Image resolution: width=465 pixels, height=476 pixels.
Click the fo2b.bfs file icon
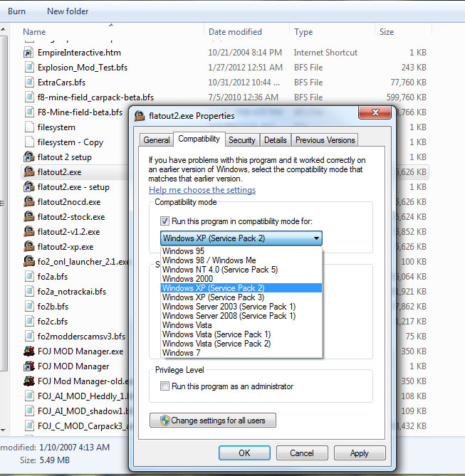point(29,306)
